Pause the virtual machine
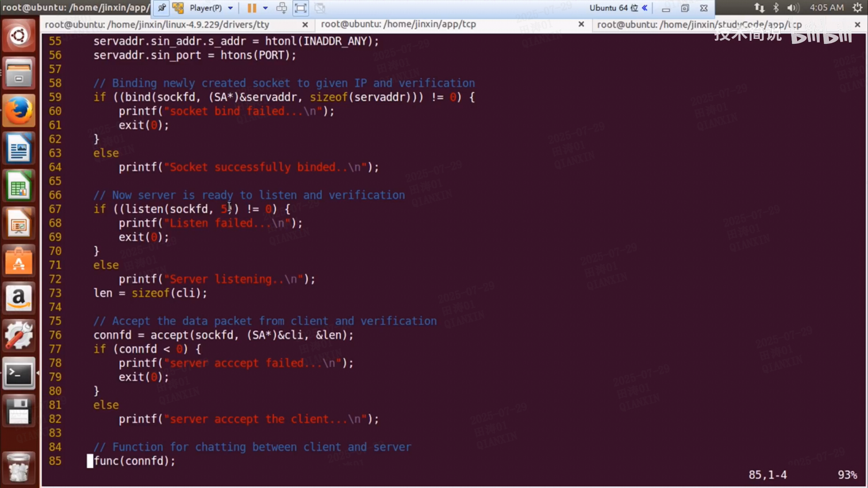 252,8
